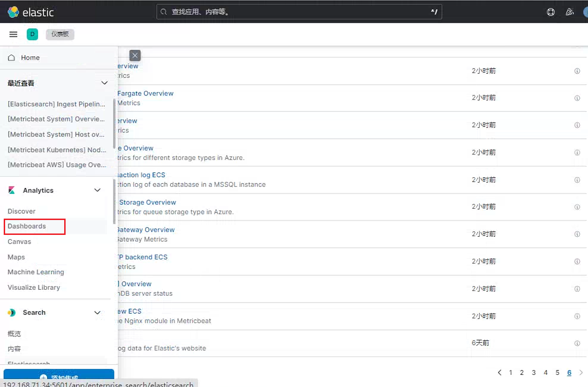This screenshot has height=387, width=588.
Task: Click info icon on the 6天前 row
Action: point(577,343)
